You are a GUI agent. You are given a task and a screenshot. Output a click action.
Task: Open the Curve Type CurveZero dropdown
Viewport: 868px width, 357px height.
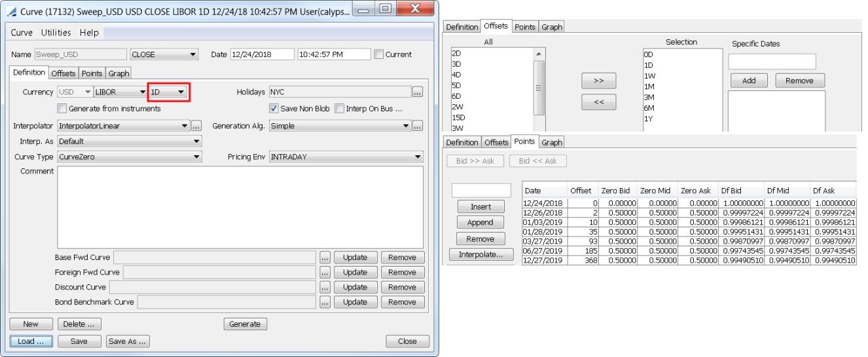point(130,157)
